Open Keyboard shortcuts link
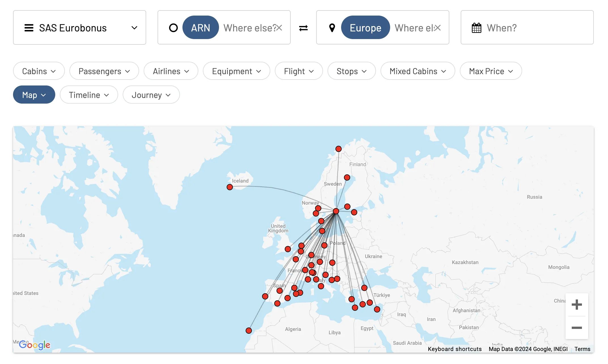608x364 pixels. [455, 349]
